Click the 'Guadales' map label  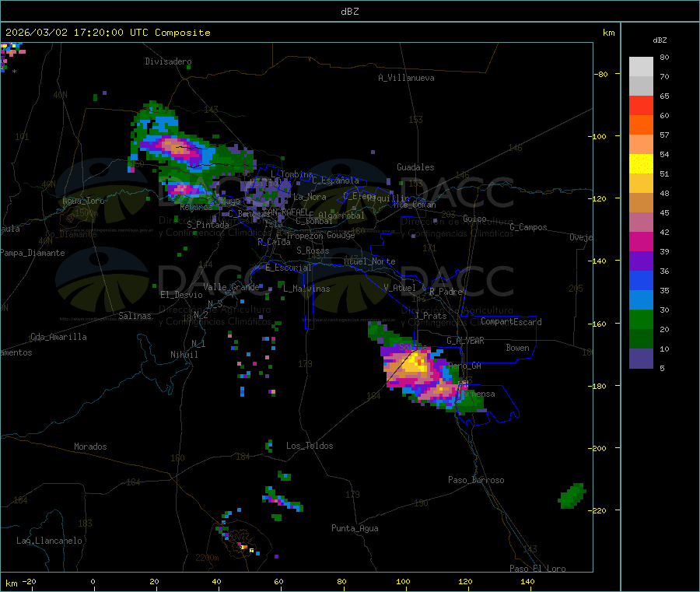pyautogui.click(x=415, y=167)
